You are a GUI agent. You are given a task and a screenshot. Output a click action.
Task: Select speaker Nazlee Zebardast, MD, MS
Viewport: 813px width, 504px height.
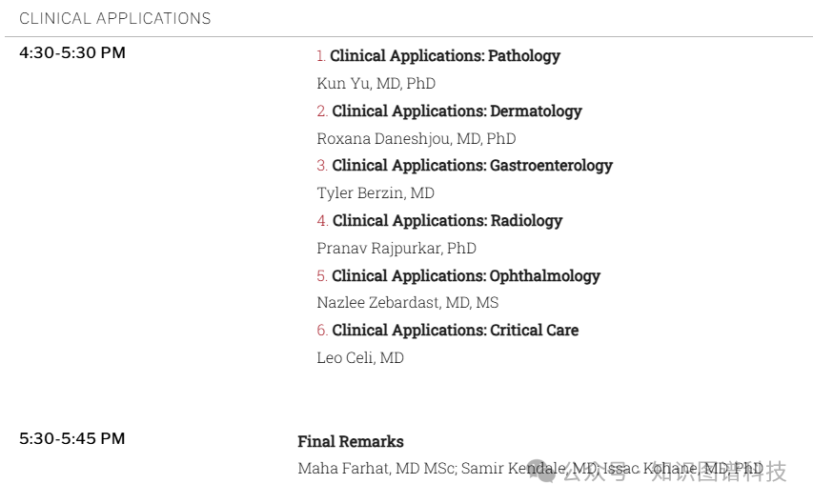[408, 302]
